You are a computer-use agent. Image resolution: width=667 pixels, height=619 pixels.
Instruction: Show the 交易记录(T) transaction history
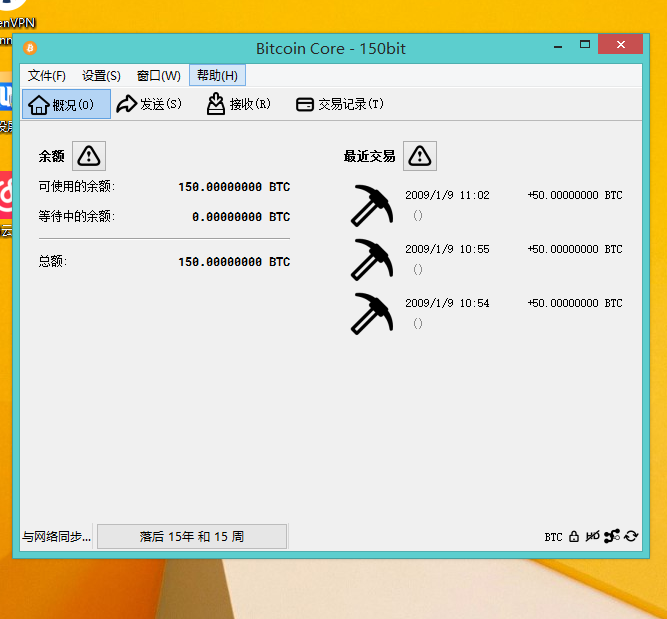(x=340, y=104)
